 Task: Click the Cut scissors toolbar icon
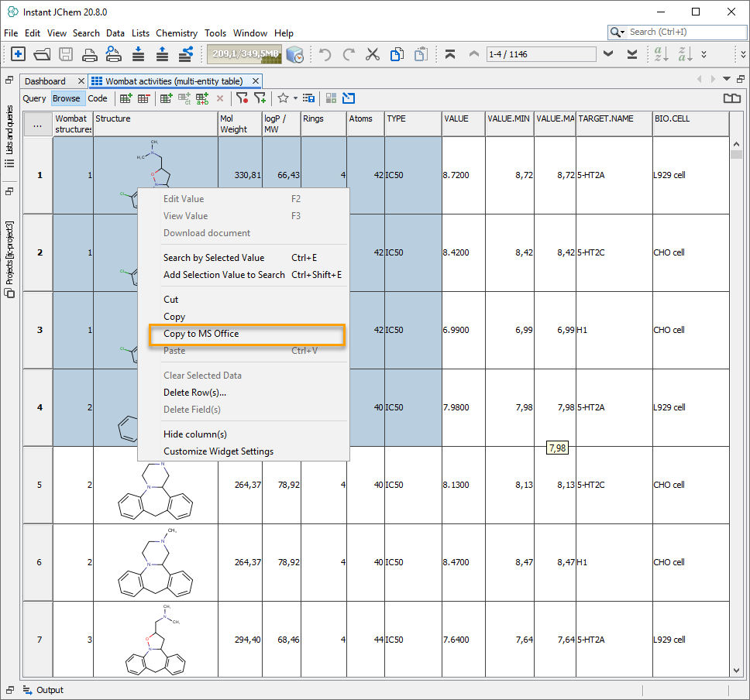(373, 54)
